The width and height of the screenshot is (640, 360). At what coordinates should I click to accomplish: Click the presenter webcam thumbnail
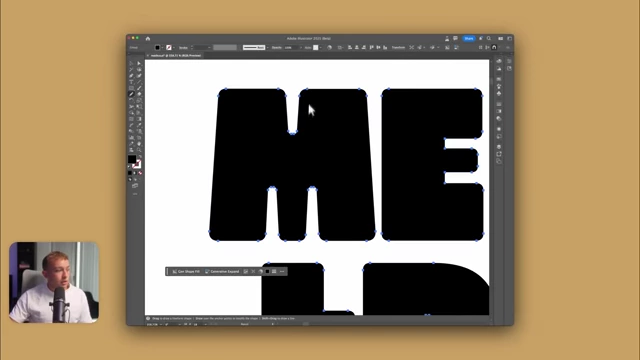pos(54,282)
